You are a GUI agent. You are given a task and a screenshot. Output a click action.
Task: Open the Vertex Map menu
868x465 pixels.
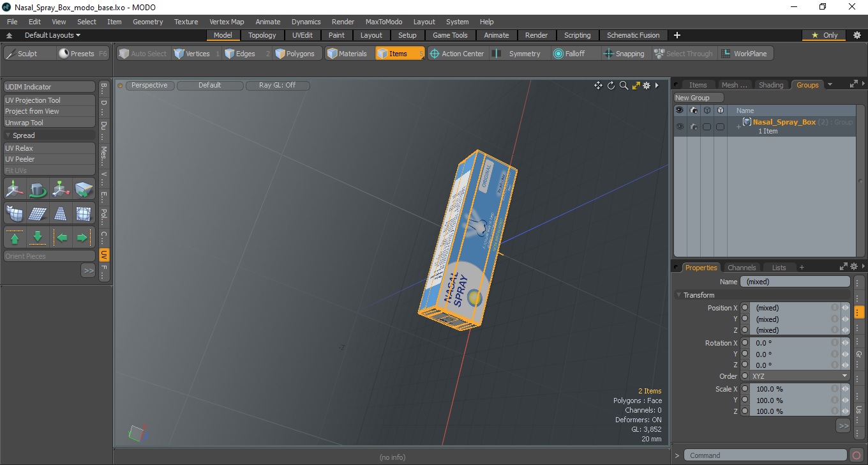click(227, 22)
